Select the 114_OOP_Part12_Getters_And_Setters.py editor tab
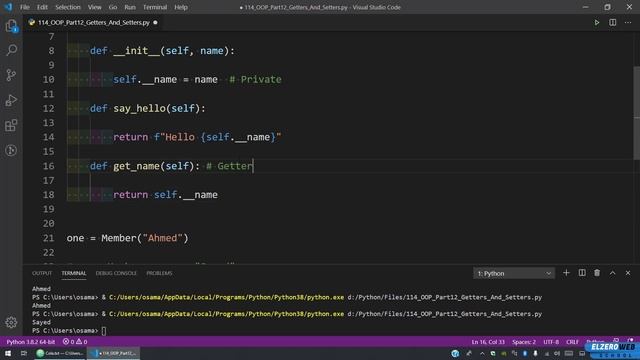The height and width of the screenshot is (360, 640). pos(93,22)
